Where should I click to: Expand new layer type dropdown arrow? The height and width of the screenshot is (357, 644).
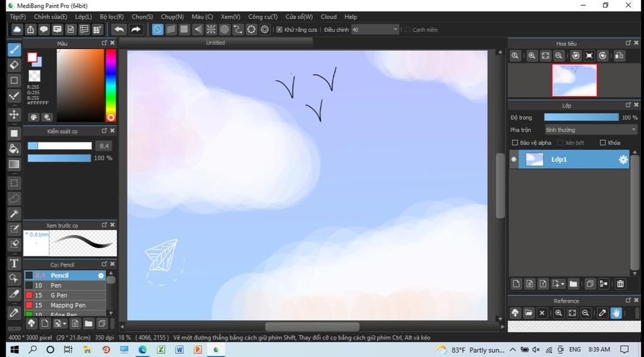pyautogui.click(x=562, y=284)
